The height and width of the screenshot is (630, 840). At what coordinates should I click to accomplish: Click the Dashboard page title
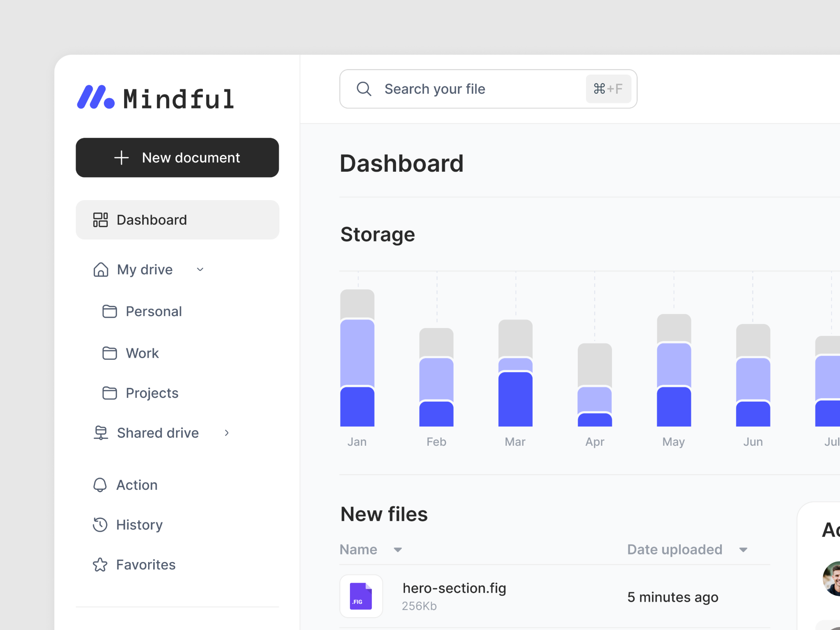tap(401, 164)
